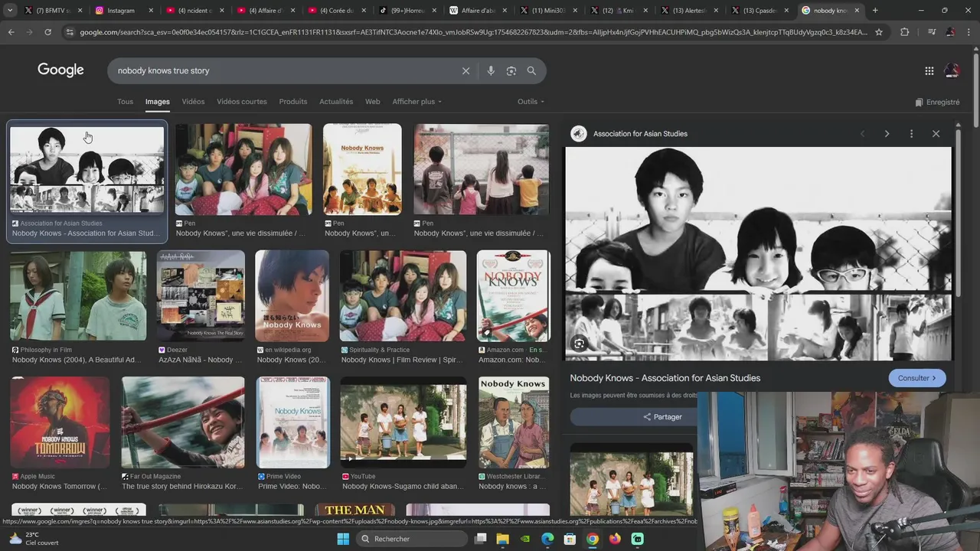Show the next image in the preview panel
The width and height of the screenshot is (980, 551).
tap(887, 134)
